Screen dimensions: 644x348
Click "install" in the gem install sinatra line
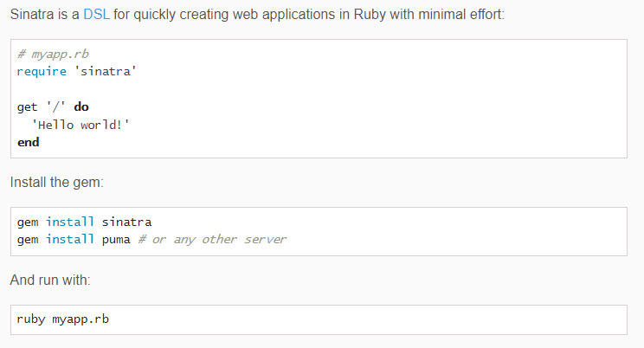click(x=70, y=222)
